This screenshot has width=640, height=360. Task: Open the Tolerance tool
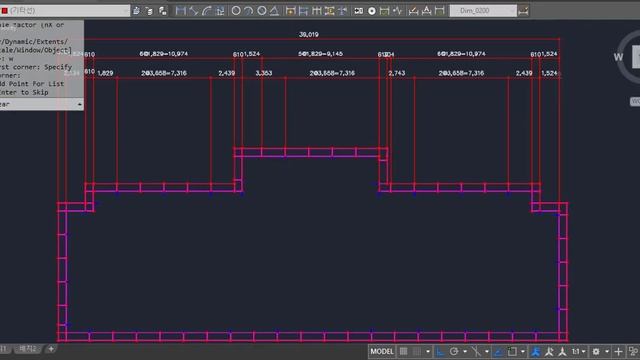point(358,11)
